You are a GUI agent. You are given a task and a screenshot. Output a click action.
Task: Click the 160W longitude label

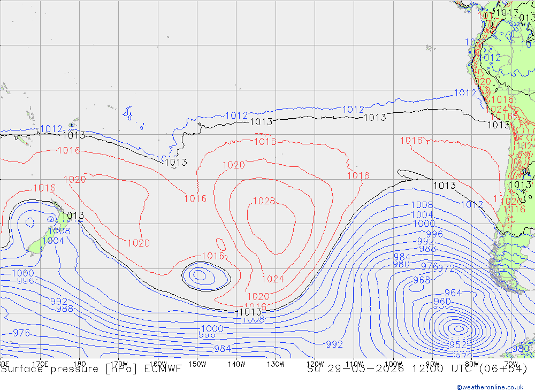(158, 364)
